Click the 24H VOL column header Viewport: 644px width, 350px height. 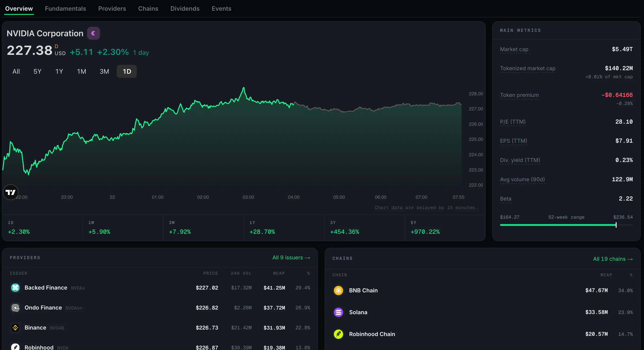coord(241,273)
